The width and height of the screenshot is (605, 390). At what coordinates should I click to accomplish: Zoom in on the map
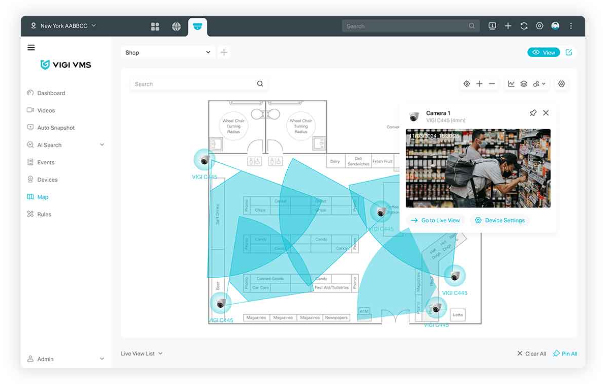click(x=479, y=84)
